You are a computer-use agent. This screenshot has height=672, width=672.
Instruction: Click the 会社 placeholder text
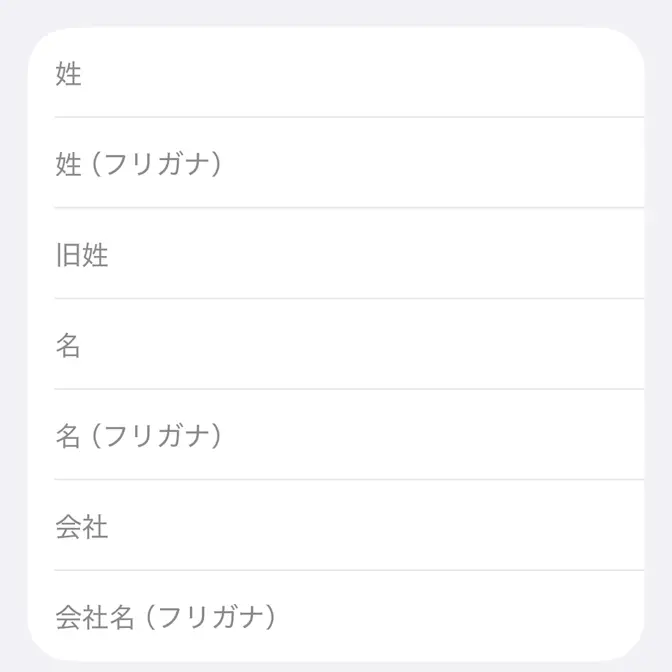(82, 527)
